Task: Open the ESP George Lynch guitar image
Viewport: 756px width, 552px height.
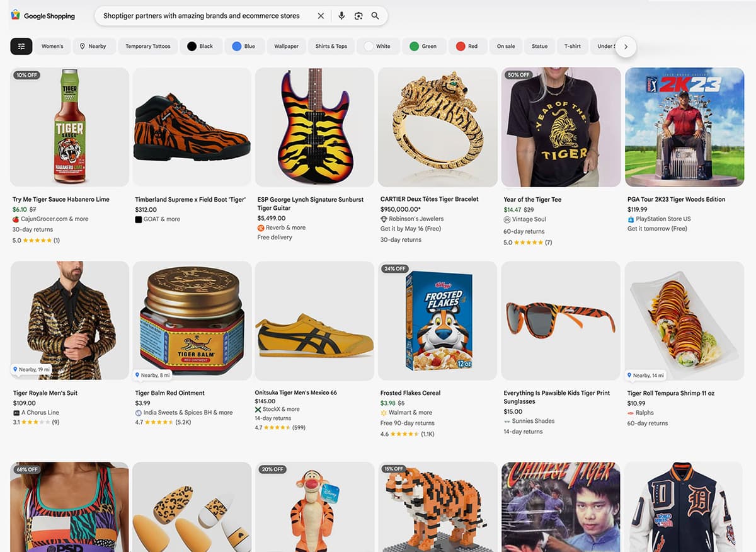Action: point(314,127)
